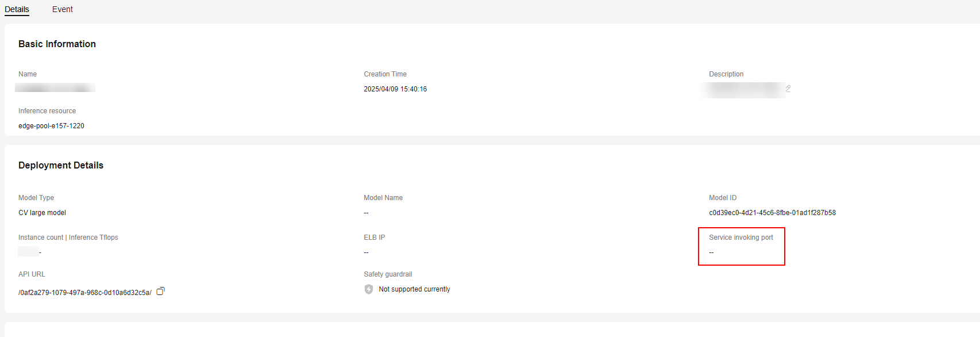The image size is (980, 337).
Task: Click the Safety guardrail label
Action: point(388,274)
